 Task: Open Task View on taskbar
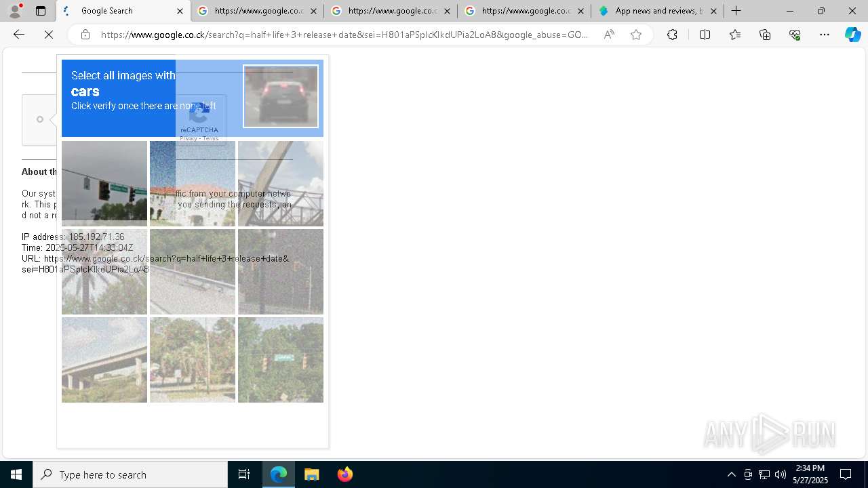pyautogui.click(x=244, y=474)
